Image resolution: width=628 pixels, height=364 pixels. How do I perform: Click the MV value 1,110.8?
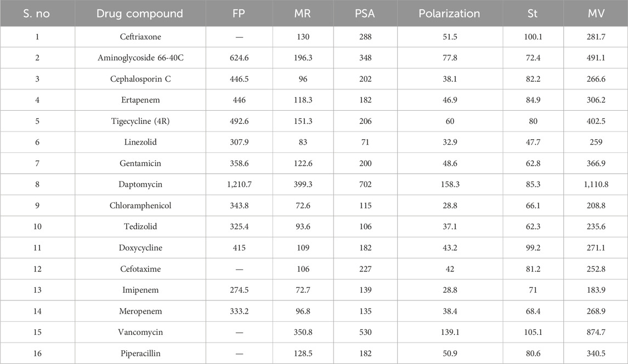click(596, 184)
